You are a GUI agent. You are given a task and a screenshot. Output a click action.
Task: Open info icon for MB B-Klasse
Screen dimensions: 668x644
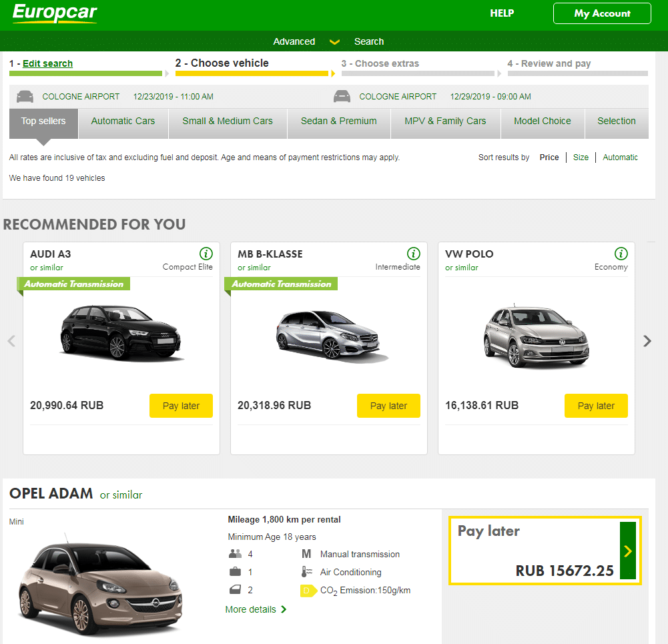(x=414, y=254)
